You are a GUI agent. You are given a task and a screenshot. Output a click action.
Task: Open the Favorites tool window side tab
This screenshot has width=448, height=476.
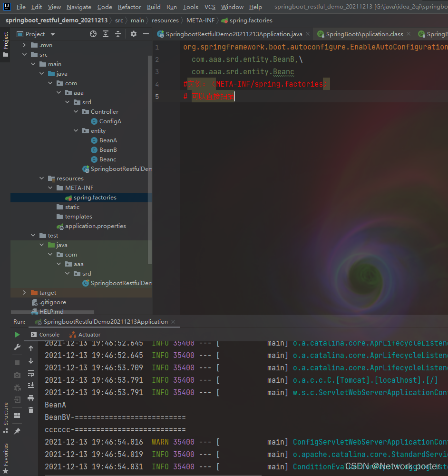(5, 458)
